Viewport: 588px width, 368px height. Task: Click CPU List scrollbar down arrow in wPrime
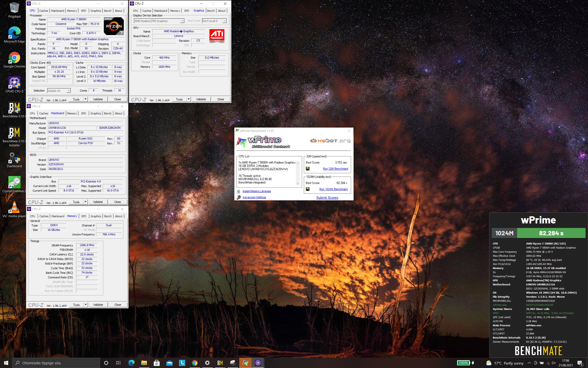click(x=298, y=184)
